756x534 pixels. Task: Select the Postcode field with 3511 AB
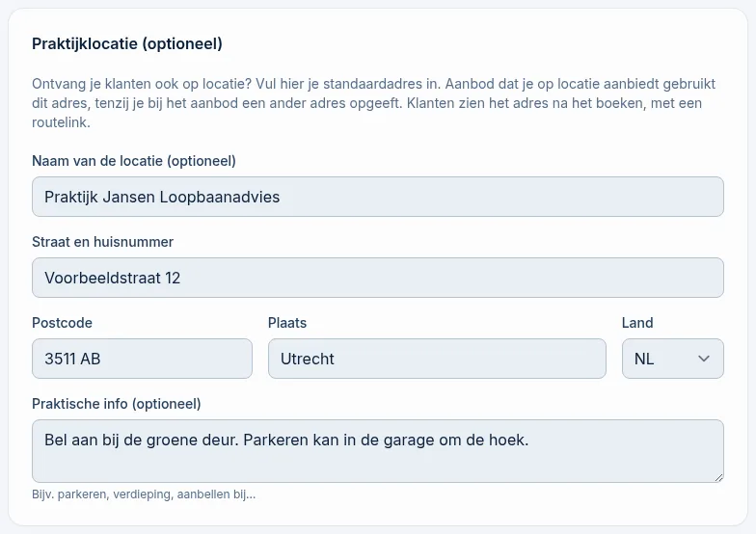click(x=142, y=359)
